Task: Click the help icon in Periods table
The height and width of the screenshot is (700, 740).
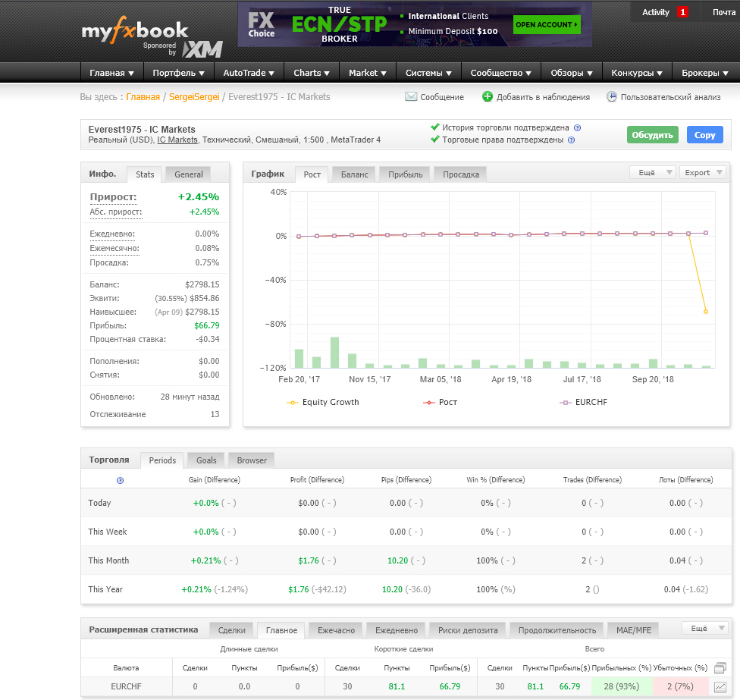Action: [x=120, y=481]
